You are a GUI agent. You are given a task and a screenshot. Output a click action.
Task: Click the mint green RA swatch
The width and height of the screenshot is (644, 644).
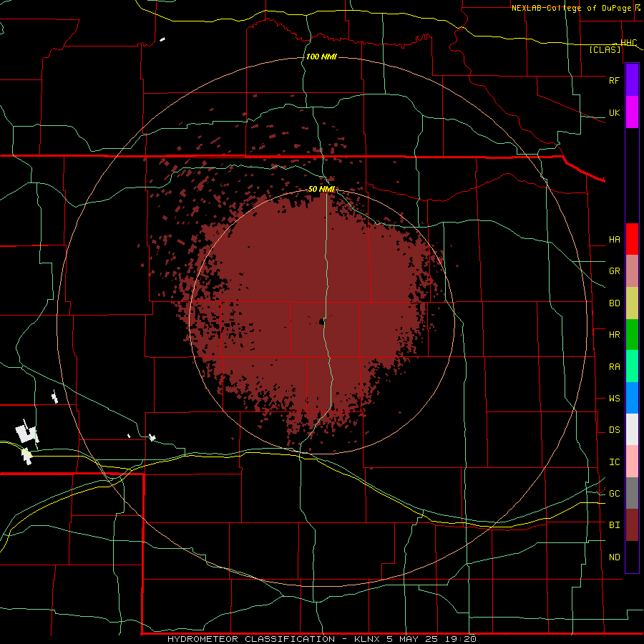[x=632, y=366]
